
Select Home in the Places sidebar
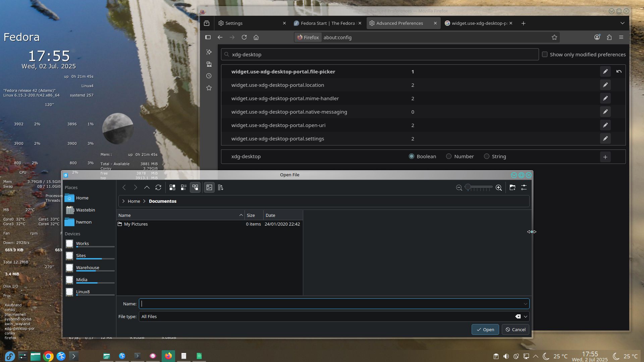(x=89, y=198)
